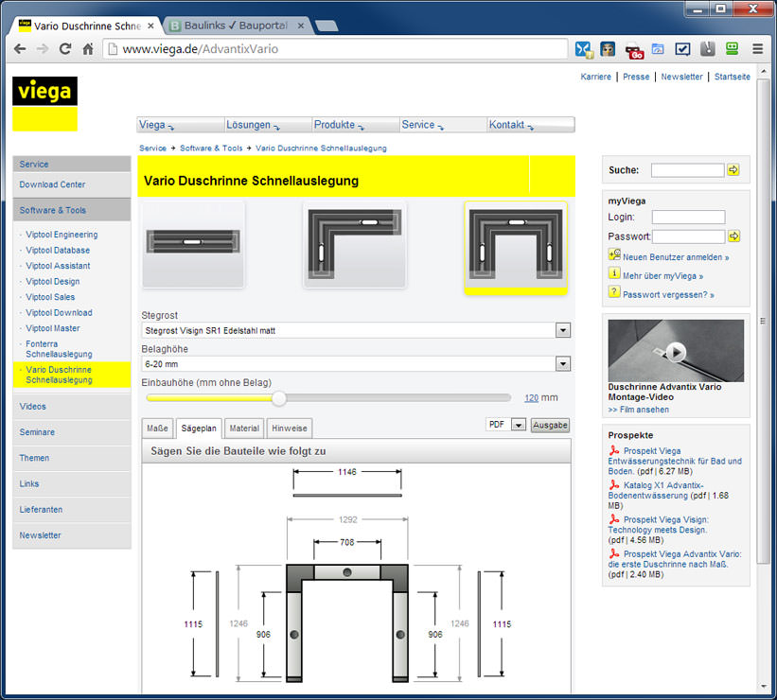The height and width of the screenshot is (700, 777).
Task: Reload the page with refresh icon
Action: click(65, 48)
